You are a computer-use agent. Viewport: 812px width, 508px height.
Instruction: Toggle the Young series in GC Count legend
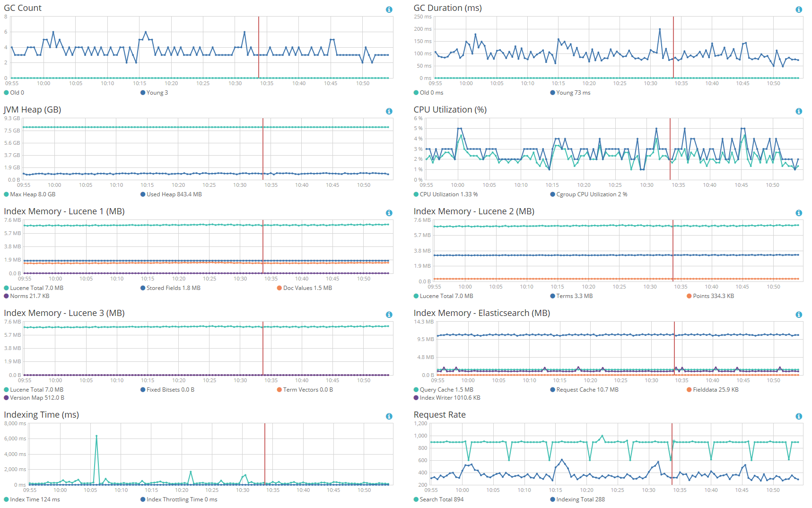click(154, 93)
